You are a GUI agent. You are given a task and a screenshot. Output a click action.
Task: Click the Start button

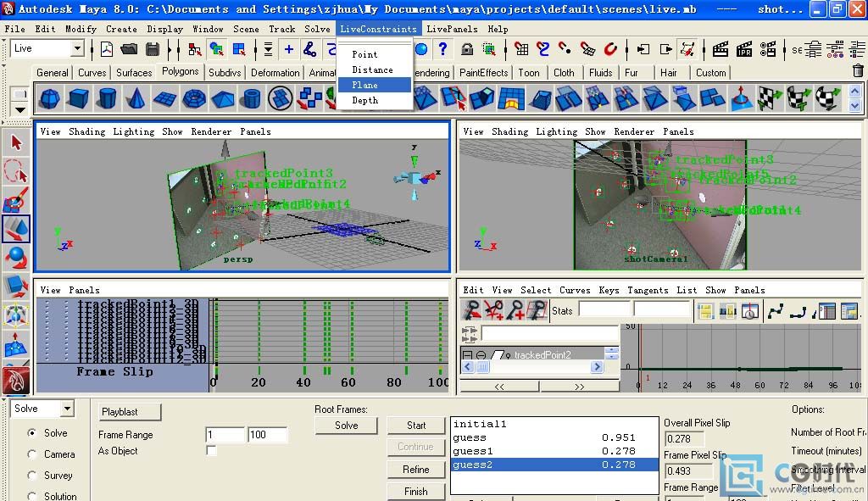[415, 426]
